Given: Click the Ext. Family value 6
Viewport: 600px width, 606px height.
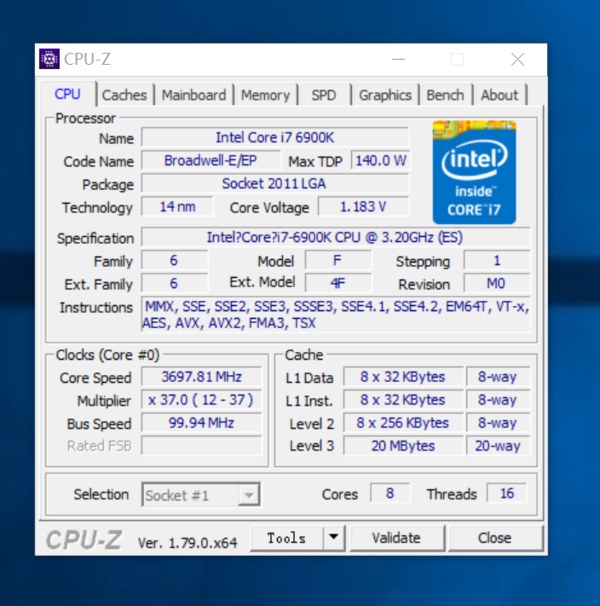Looking at the screenshot, I should (174, 283).
